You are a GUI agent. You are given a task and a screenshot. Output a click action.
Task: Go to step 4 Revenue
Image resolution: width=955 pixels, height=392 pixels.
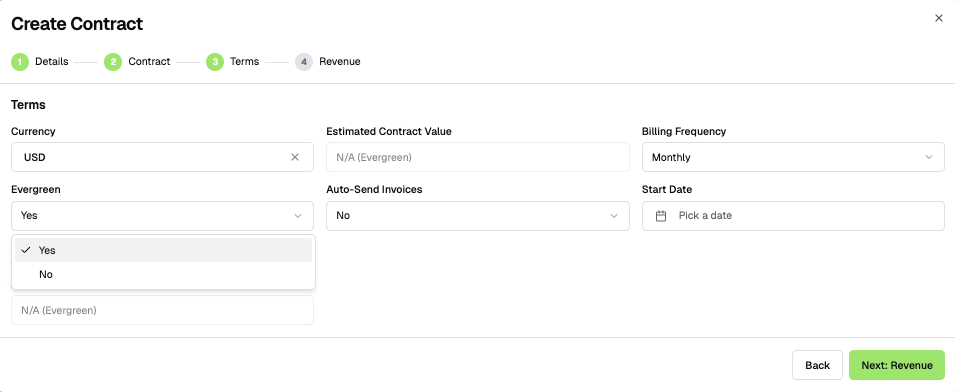click(x=328, y=61)
